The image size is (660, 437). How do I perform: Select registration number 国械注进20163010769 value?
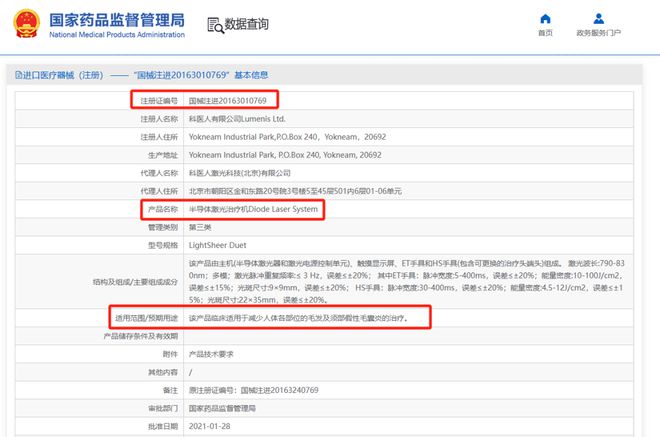(x=229, y=100)
